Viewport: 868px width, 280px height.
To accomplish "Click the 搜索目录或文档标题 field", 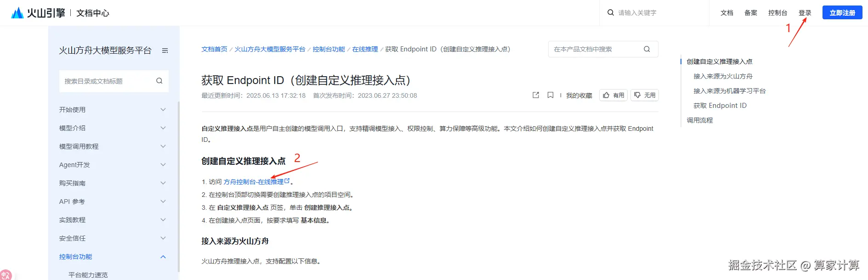I will coord(114,81).
